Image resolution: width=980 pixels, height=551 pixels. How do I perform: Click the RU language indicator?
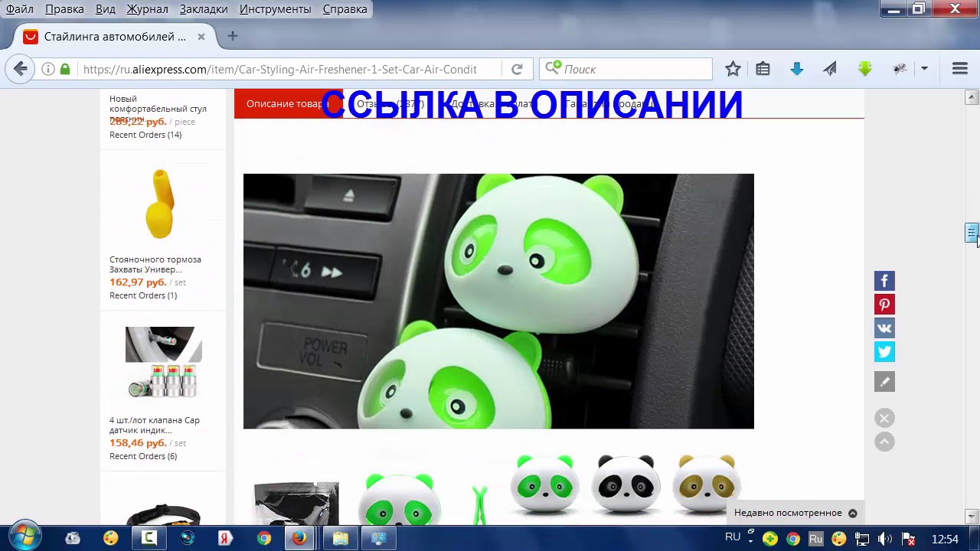click(733, 537)
